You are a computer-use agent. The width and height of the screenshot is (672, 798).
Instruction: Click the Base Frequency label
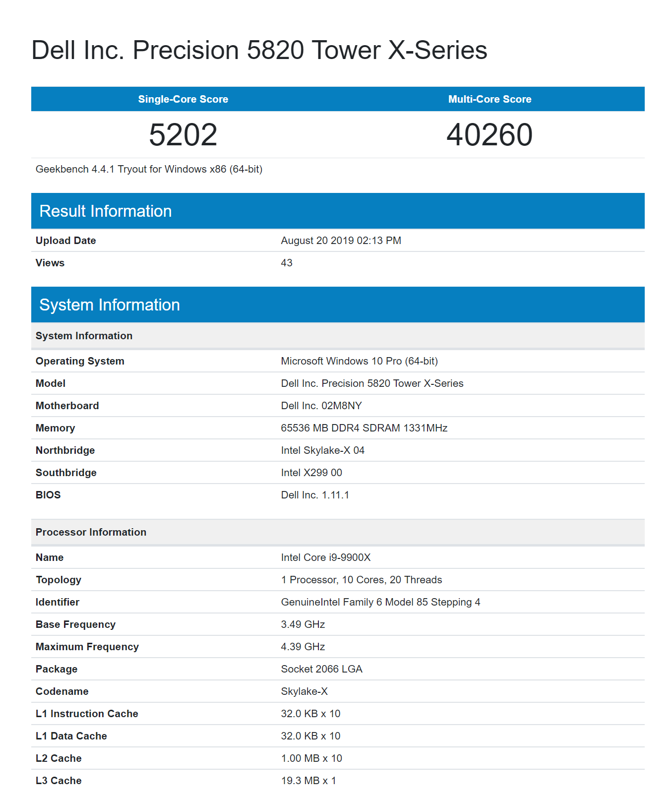pos(75,624)
